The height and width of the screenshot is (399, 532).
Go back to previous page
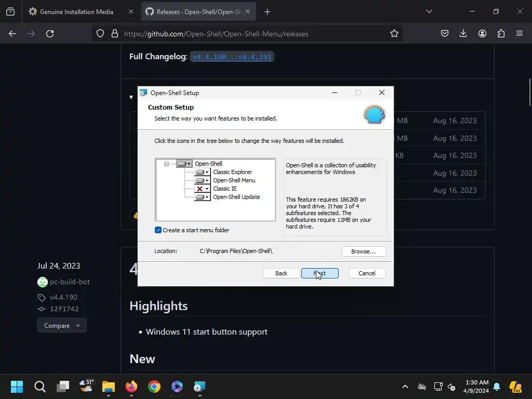12,34
